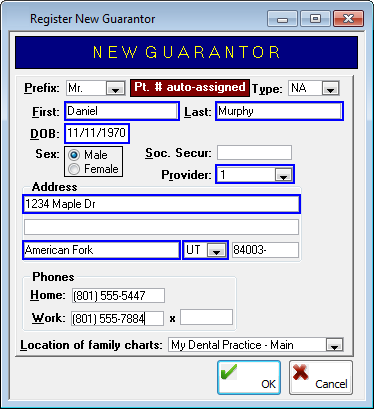Viewport: 374px width, 409px height.
Task: Open the Type dropdown arrow
Action: (x=330, y=88)
